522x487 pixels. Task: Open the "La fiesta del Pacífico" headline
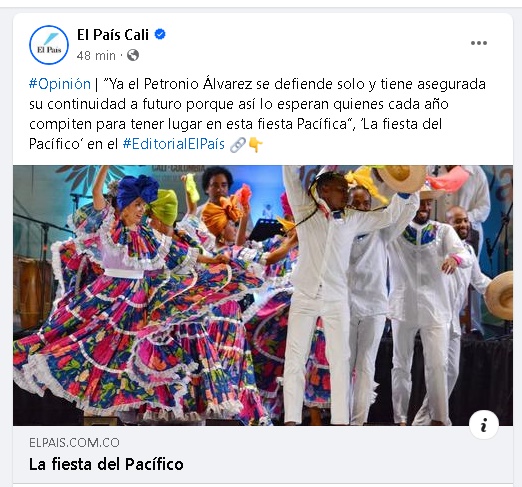tap(106, 464)
